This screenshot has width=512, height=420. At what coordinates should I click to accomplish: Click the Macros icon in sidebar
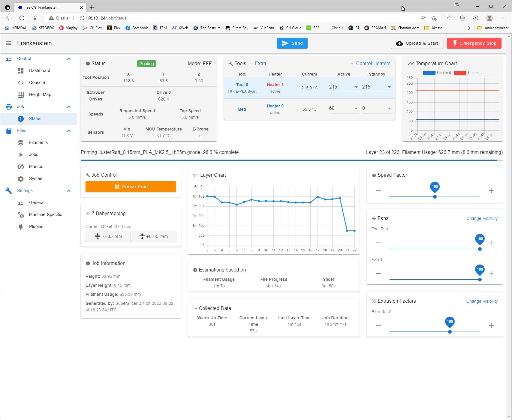click(x=21, y=166)
